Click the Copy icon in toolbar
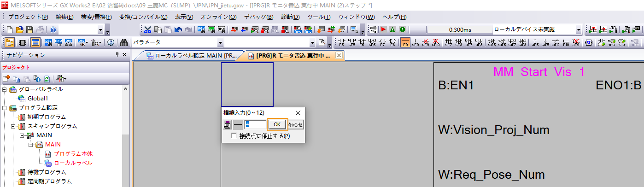This screenshot has width=644, height=187. (x=158, y=30)
